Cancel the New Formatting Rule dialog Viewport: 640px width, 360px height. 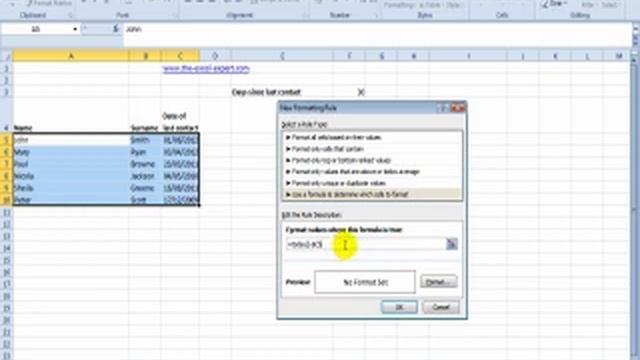pyautogui.click(x=441, y=307)
